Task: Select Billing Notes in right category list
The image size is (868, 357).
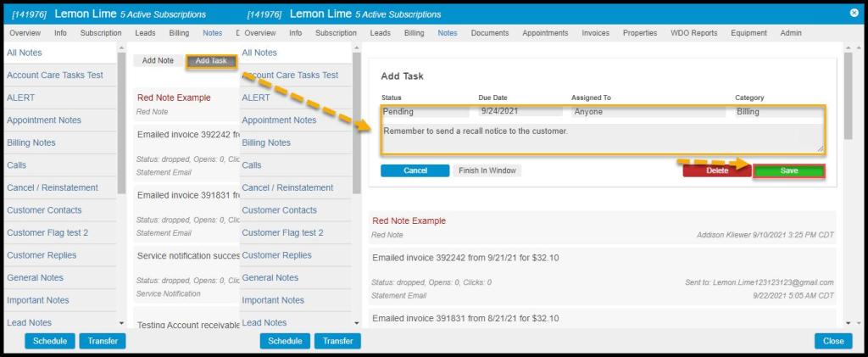Action: point(266,142)
